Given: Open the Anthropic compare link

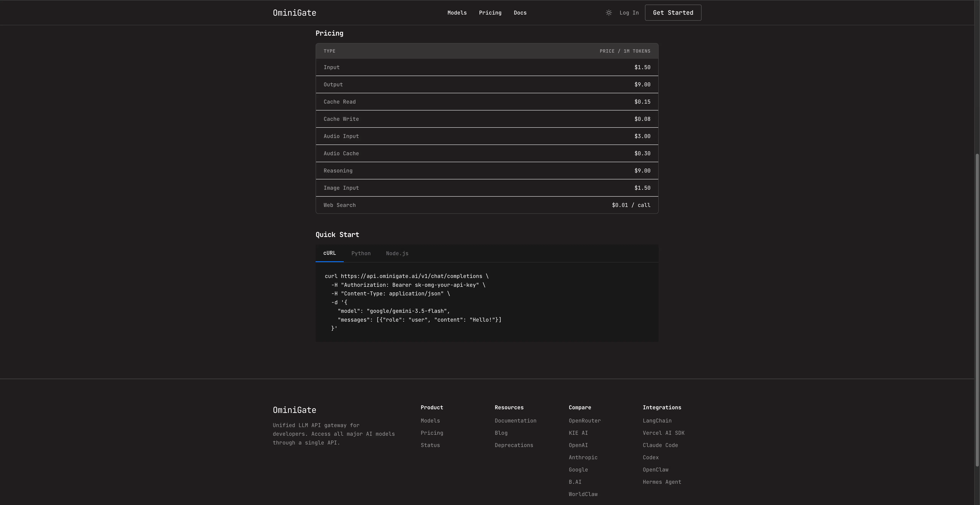Looking at the screenshot, I should [583, 458].
